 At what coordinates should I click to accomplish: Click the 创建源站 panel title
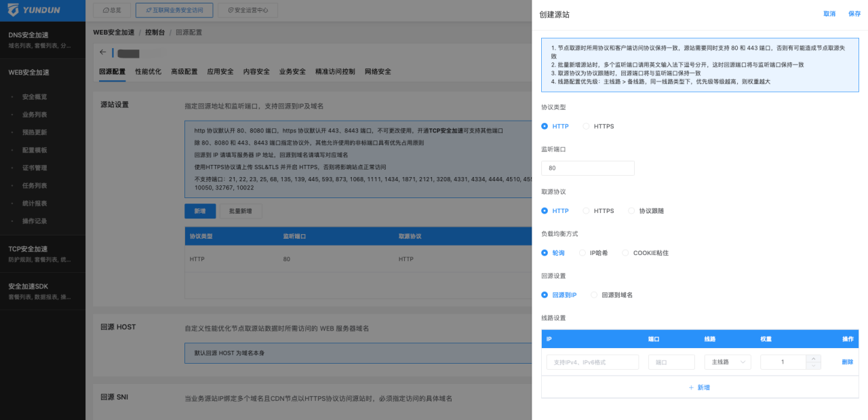[x=554, y=14]
